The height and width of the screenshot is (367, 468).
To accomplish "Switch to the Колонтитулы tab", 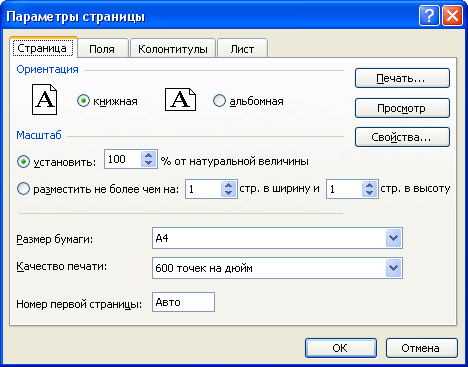I will pos(173,49).
